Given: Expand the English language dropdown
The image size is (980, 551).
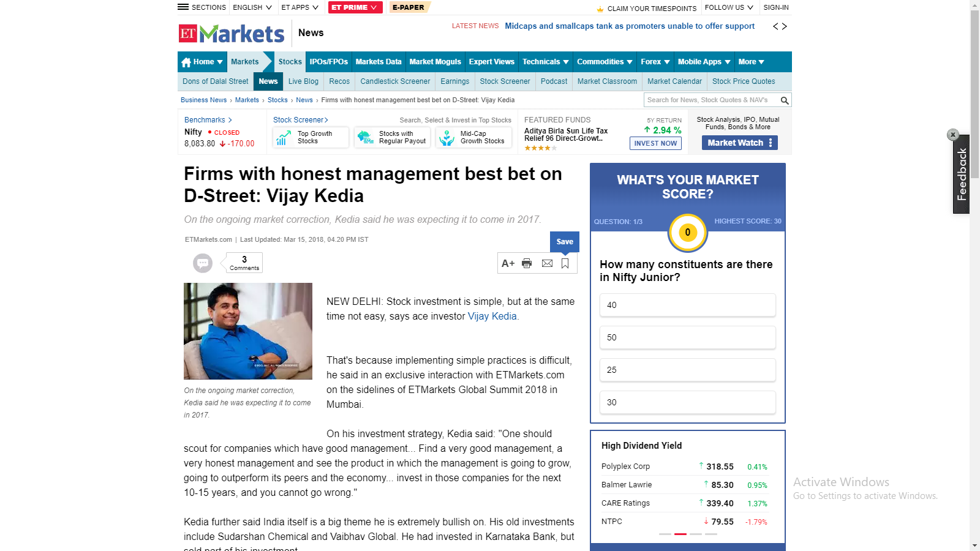Looking at the screenshot, I should pos(252,7).
